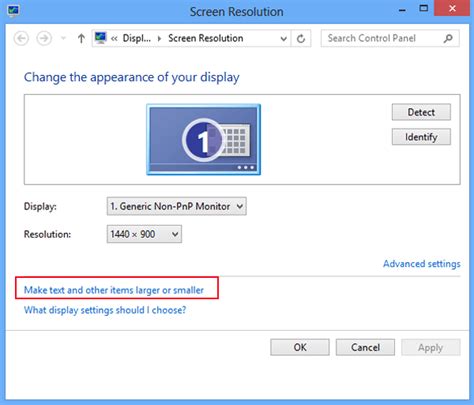Screen dimensions: 474x405
Task: Click the breadcrumb chevron before Screen Resolution
Action: [x=159, y=39]
